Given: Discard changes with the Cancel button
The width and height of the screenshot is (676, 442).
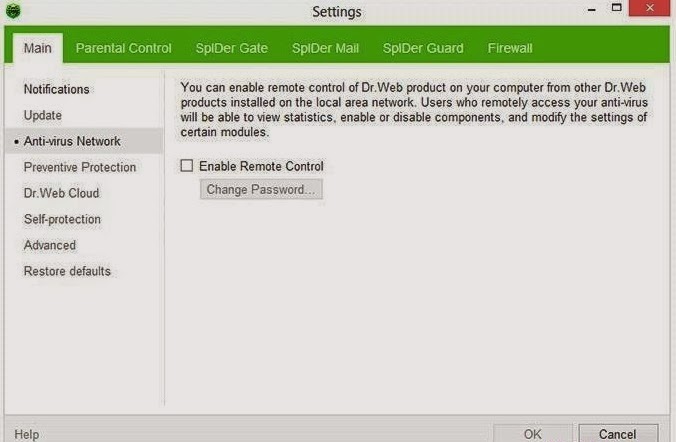Looking at the screenshot, I should pyautogui.click(x=618, y=433).
